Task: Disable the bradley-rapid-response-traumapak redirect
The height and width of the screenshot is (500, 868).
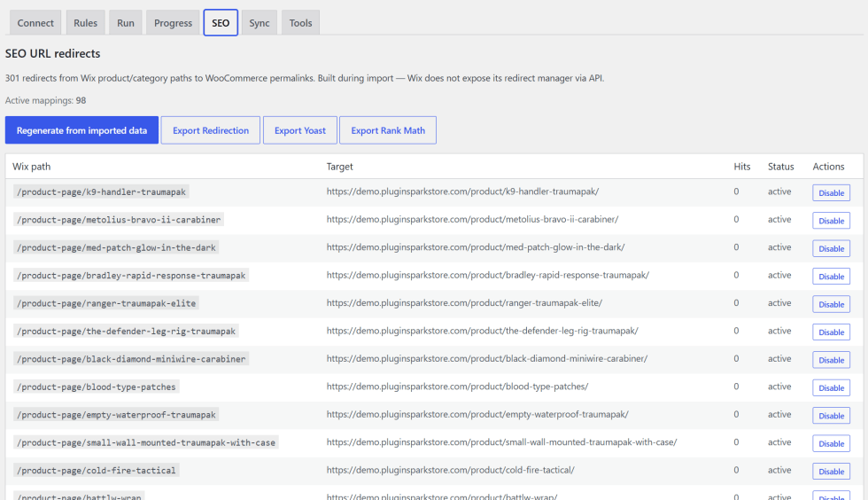Action: pos(831,276)
